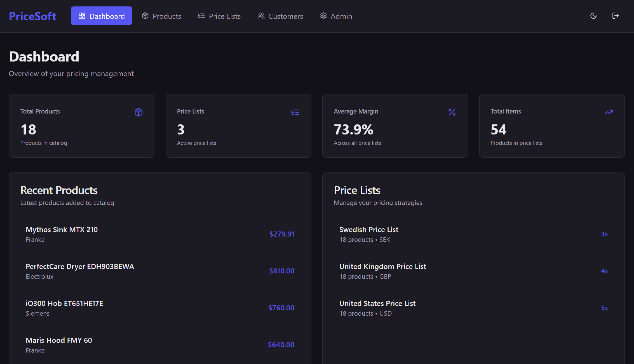Click the trending arrow icon on Total Items
The height and width of the screenshot is (364, 634).
coord(609,112)
